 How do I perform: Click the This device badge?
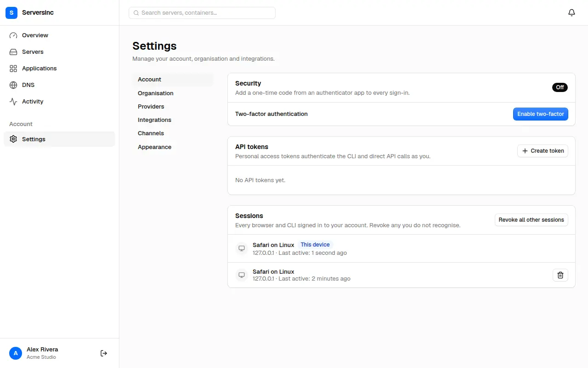pyautogui.click(x=315, y=245)
